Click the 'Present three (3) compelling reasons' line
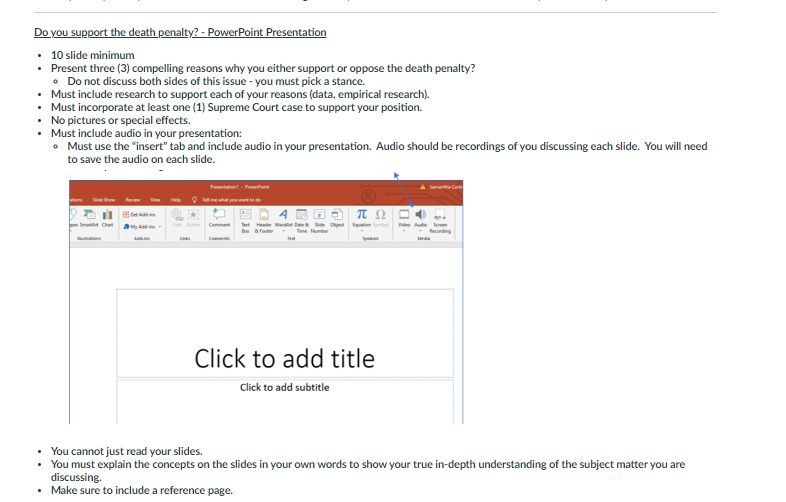 [x=263, y=68]
